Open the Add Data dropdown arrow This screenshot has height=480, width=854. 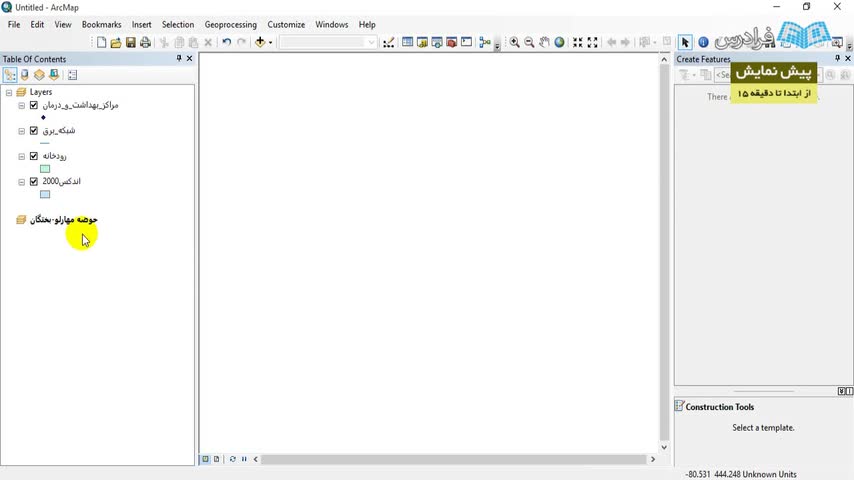click(x=270, y=42)
